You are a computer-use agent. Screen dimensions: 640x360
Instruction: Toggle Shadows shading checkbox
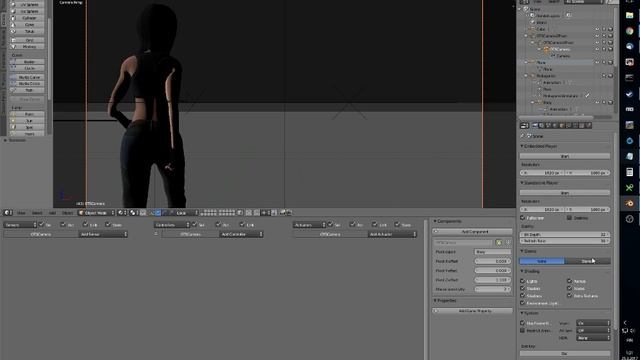[522, 296]
